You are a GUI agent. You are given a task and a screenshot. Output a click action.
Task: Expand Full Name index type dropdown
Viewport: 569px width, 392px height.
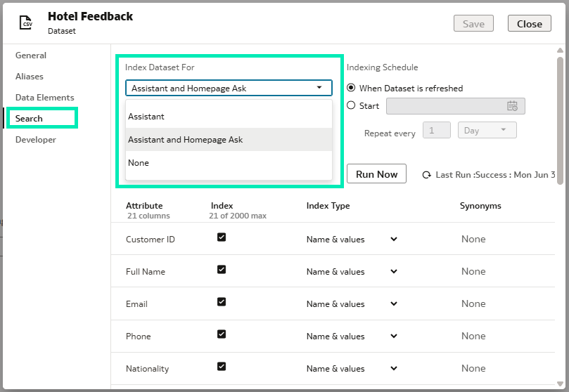[393, 272]
